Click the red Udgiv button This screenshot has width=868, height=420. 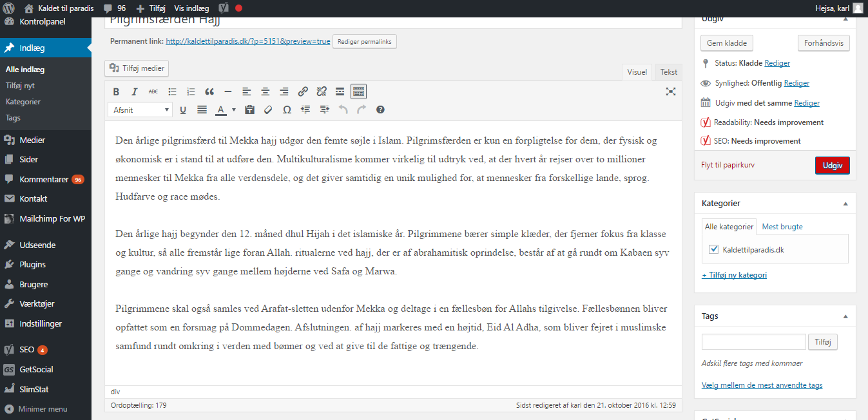832,166
